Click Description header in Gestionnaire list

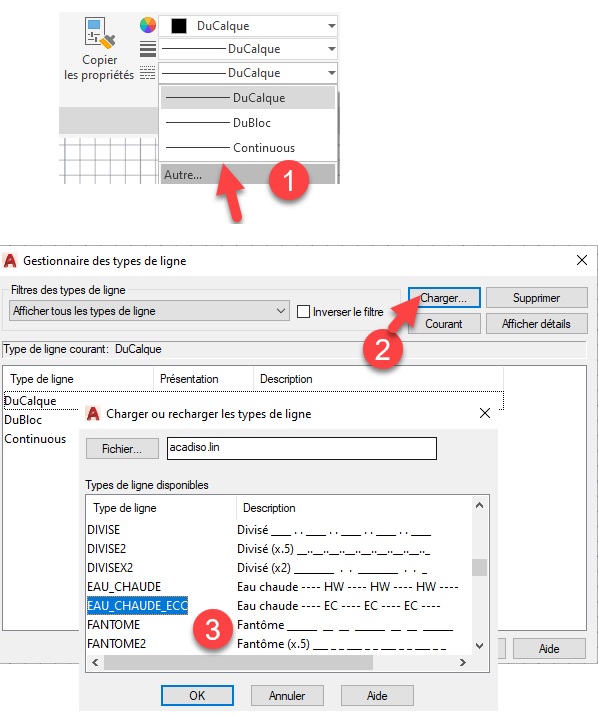[378, 379]
